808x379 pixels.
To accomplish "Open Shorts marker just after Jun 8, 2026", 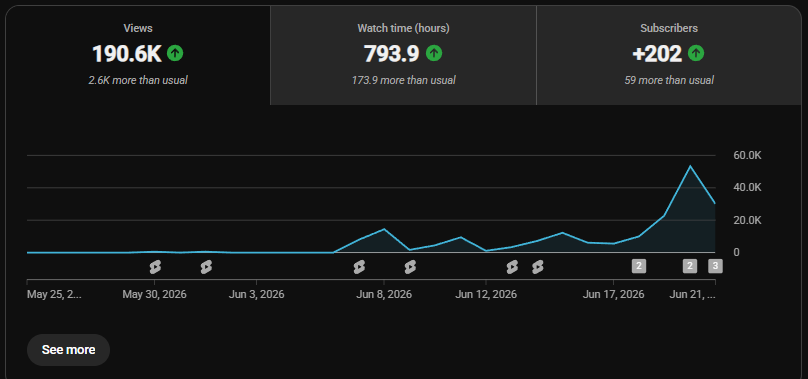I will [x=410, y=267].
